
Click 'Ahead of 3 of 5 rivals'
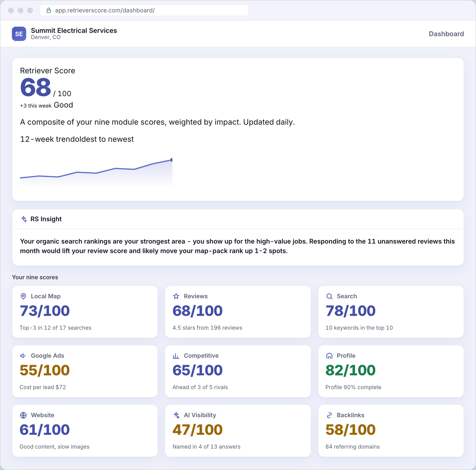[200, 387]
